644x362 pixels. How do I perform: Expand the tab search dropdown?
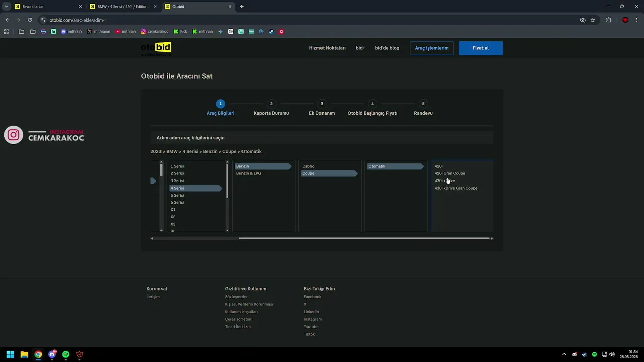[x=6, y=7]
